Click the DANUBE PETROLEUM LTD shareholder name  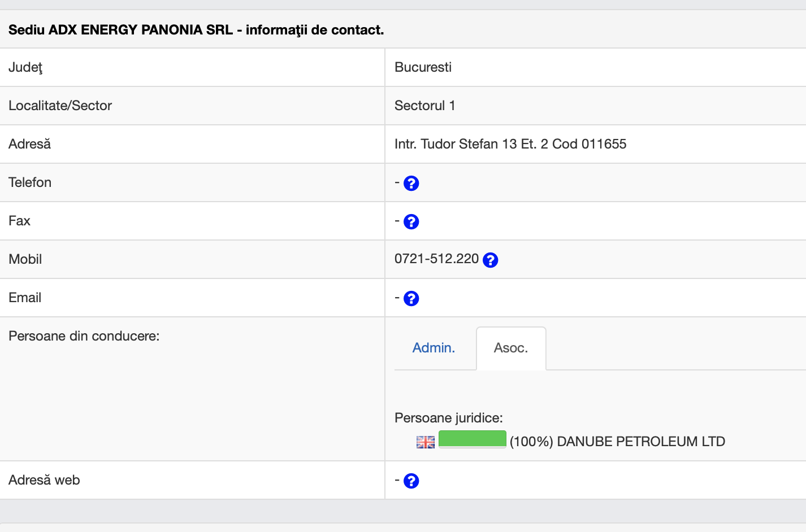[640, 442]
